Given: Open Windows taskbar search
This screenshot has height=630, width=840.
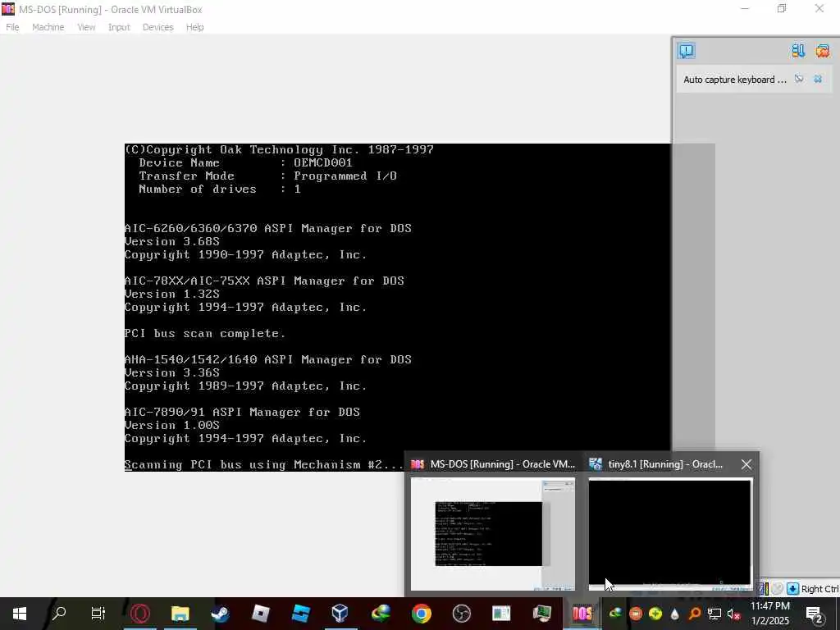Looking at the screenshot, I should [59, 614].
